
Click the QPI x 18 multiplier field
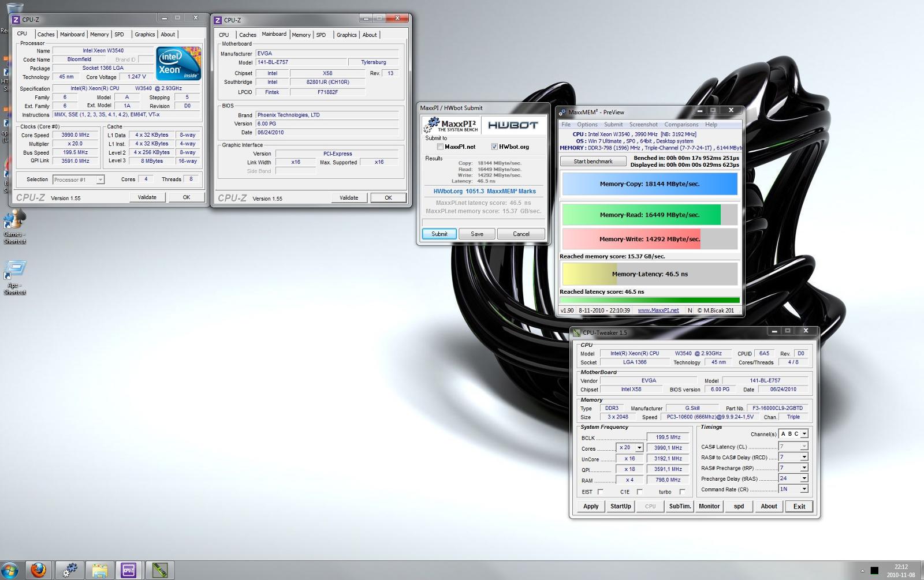click(x=629, y=469)
